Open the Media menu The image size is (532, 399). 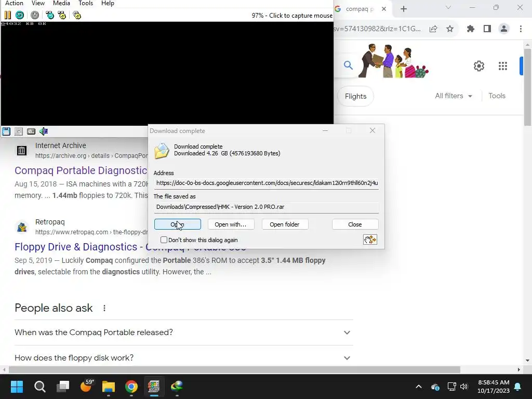pyautogui.click(x=61, y=4)
